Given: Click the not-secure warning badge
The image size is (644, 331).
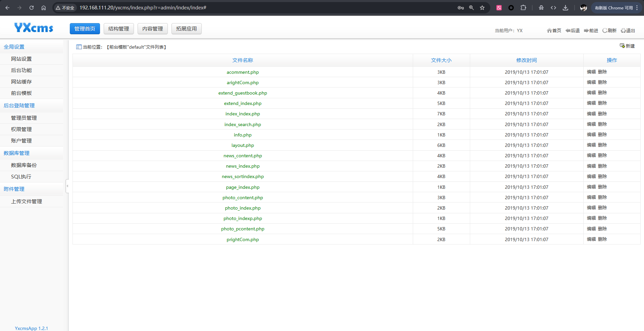Looking at the screenshot, I should tap(65, 8).
